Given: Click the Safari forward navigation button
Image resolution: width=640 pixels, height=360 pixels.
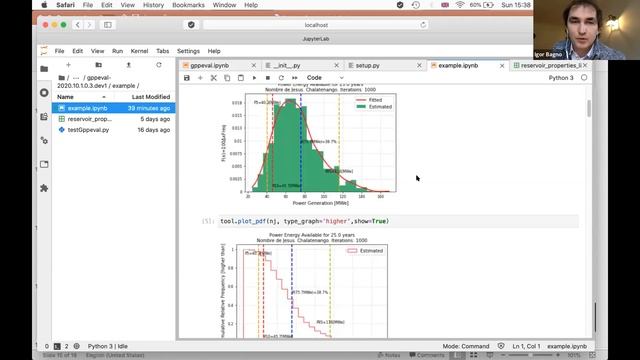Looking at the screenshot, I should 89,25.
